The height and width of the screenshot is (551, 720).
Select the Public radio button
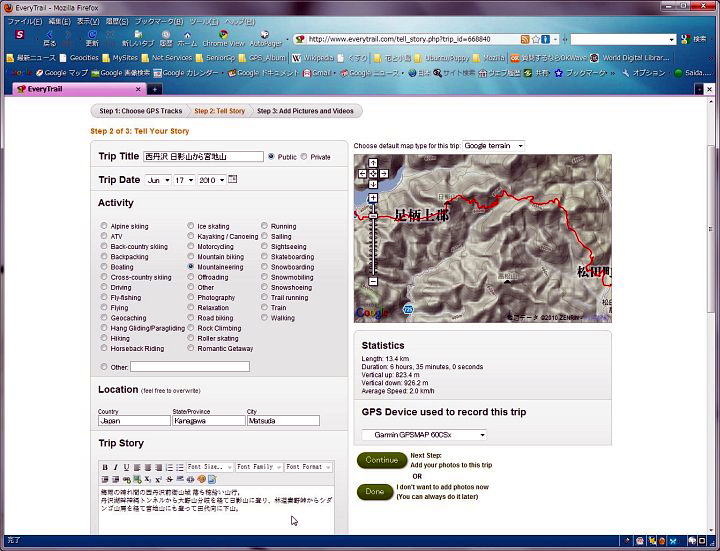(x=271, y=157)
